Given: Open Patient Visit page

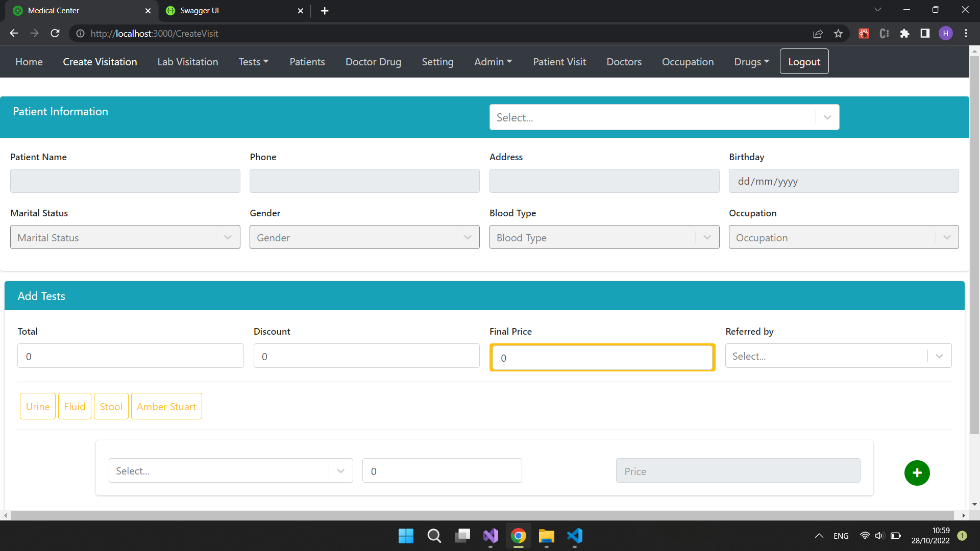Looking at the screenshot, I should click(x=559, y=62).
